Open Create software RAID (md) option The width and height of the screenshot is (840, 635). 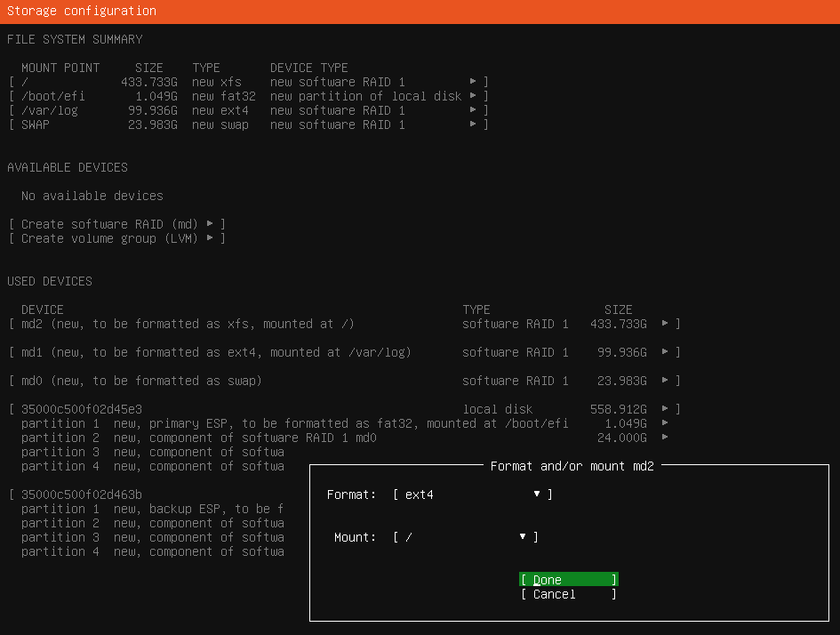(116, 224)
